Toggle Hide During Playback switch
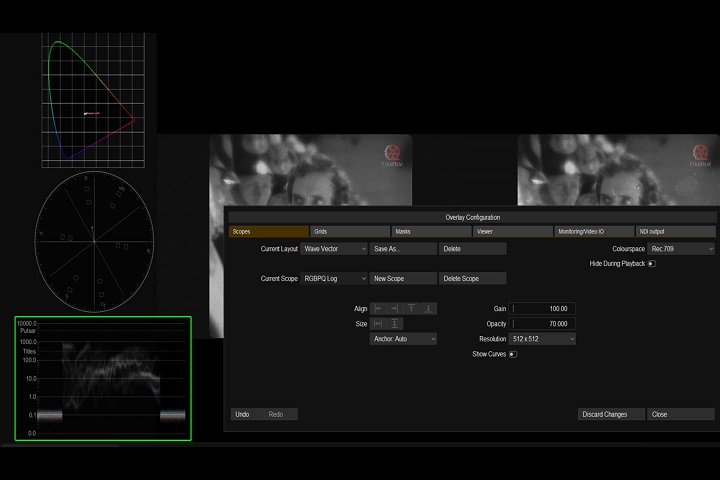Viewport: 720px width, 480px height. tap(652, 264)
